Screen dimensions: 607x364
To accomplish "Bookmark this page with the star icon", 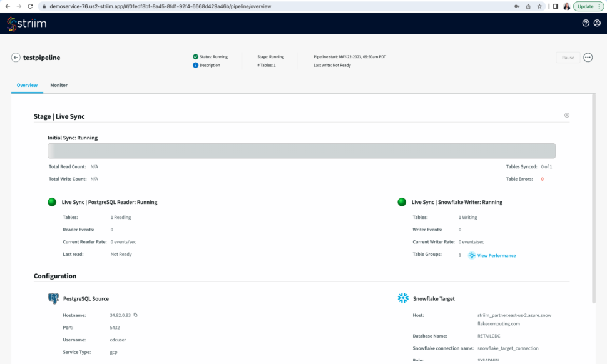I will tap(539, 6).
